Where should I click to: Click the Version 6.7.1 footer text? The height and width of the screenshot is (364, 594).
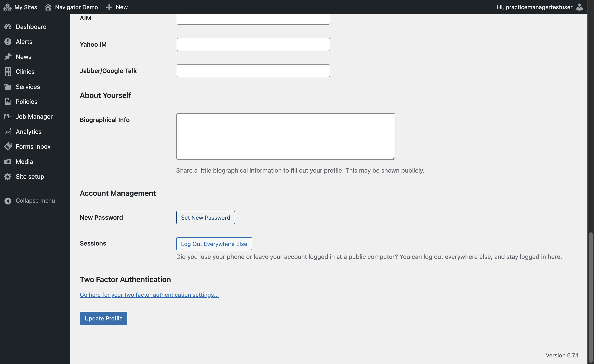tap(562, 355)
